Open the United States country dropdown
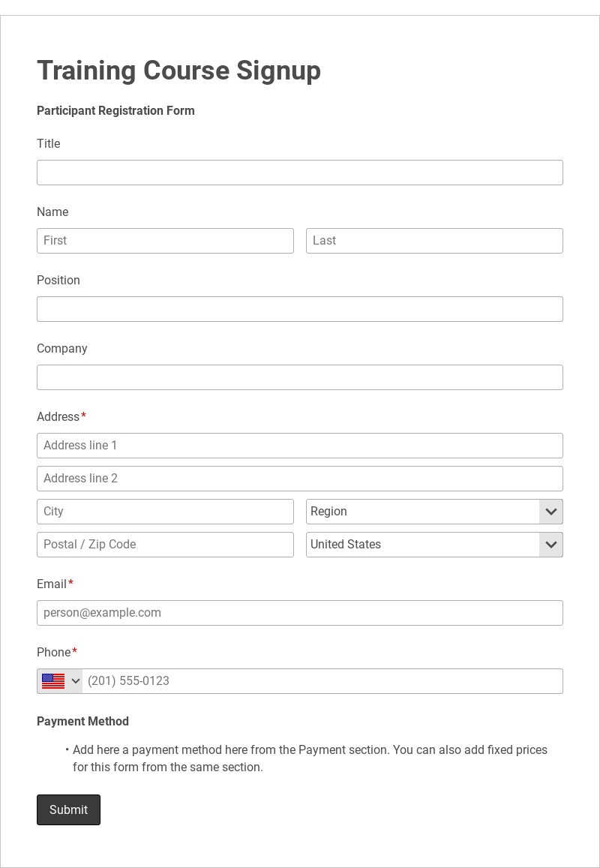 [433, 545]
